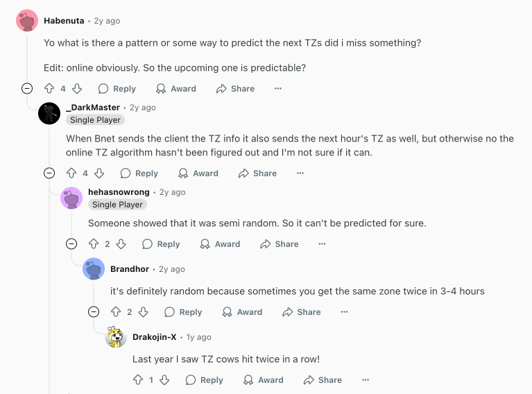
Task: Upvote Brandhor's comment
Action: click(116, 312)
